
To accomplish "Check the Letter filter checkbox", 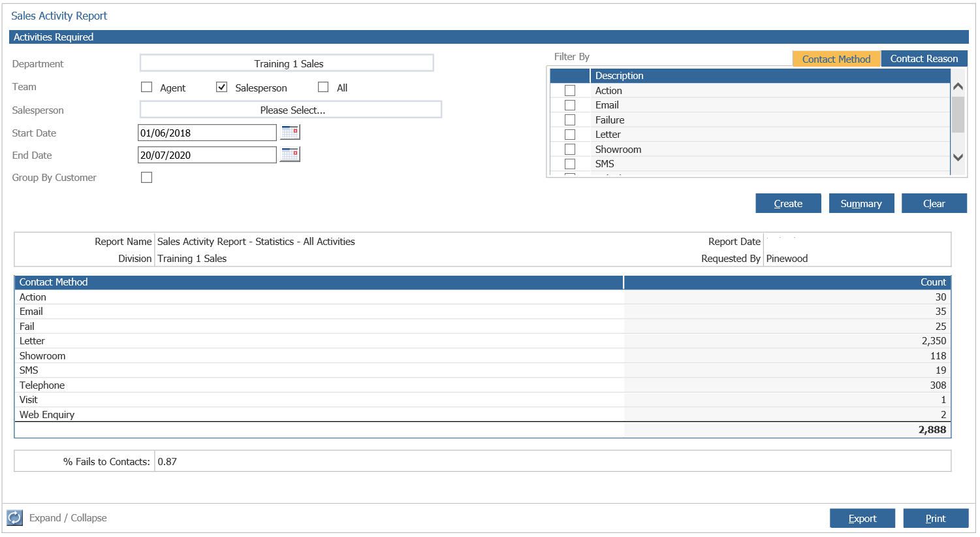I will [x=570, y=135].
